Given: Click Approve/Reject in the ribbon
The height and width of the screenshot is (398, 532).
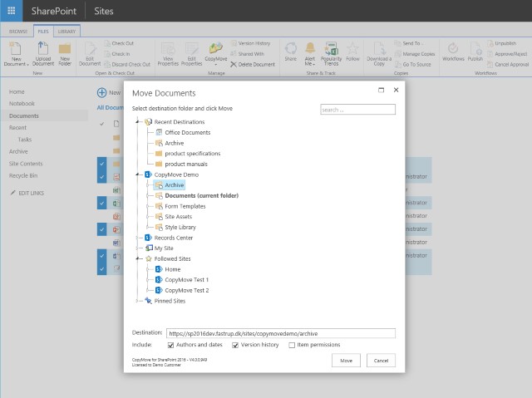Looking at the screenshot, I should click(x=507, y=54).
